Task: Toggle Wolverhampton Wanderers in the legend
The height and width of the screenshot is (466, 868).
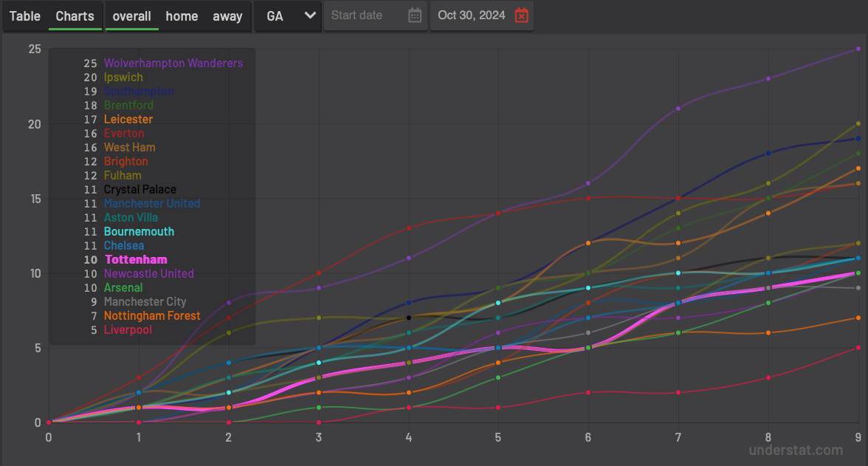Action: 173,64
